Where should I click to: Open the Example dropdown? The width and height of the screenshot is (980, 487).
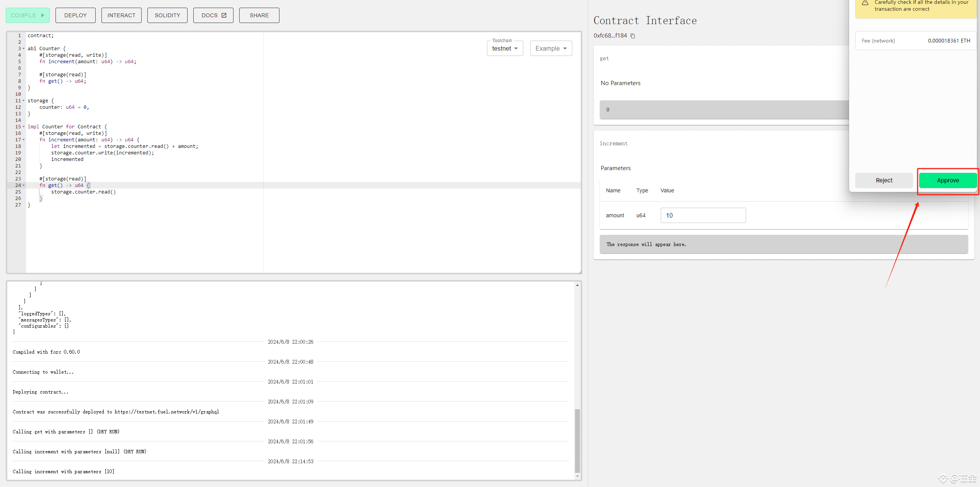click(551, 49)
